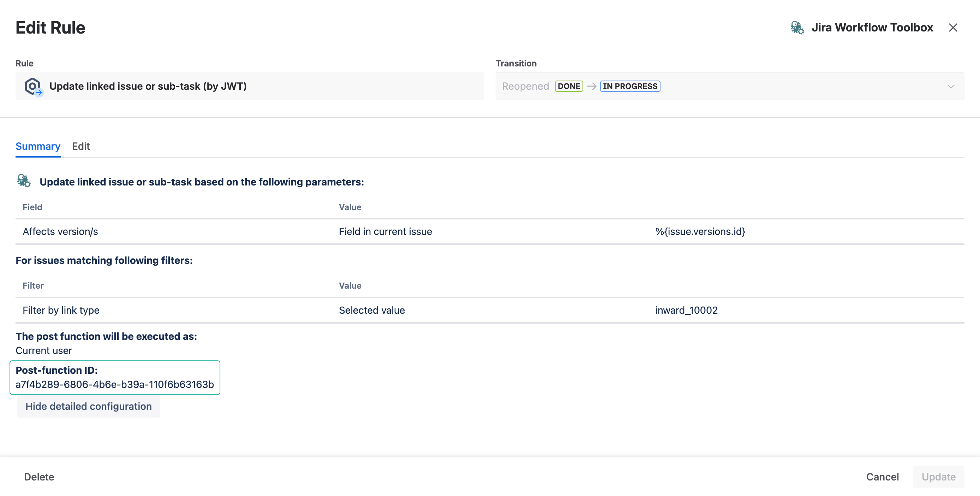The image size is (980, 496).
Task: Click 'The post function will be executed as:' heading
Action: click(106, 336)
